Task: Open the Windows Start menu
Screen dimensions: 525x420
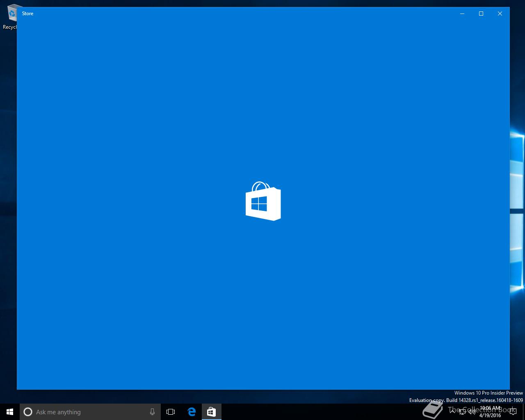Action: coord(10,412)
